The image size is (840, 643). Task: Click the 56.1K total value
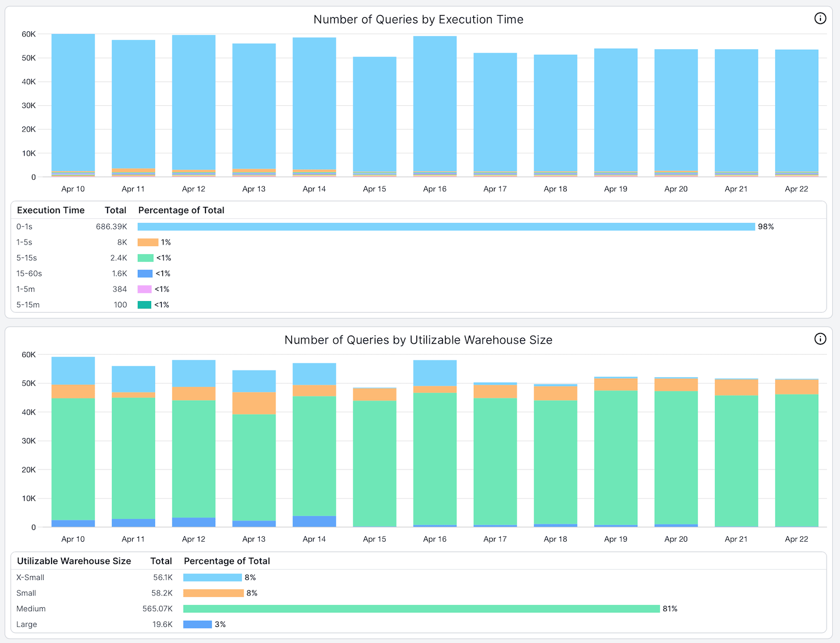pyautogui.click(x=163, y=578)
